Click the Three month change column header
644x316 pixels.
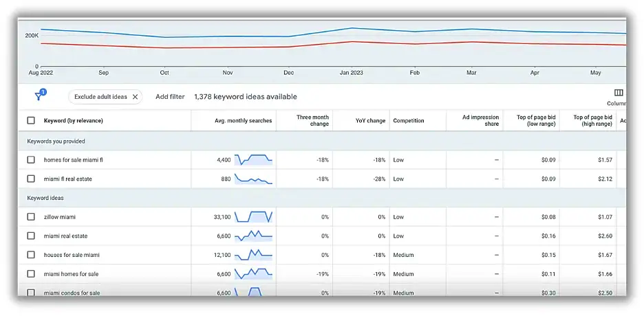[312, 121]
